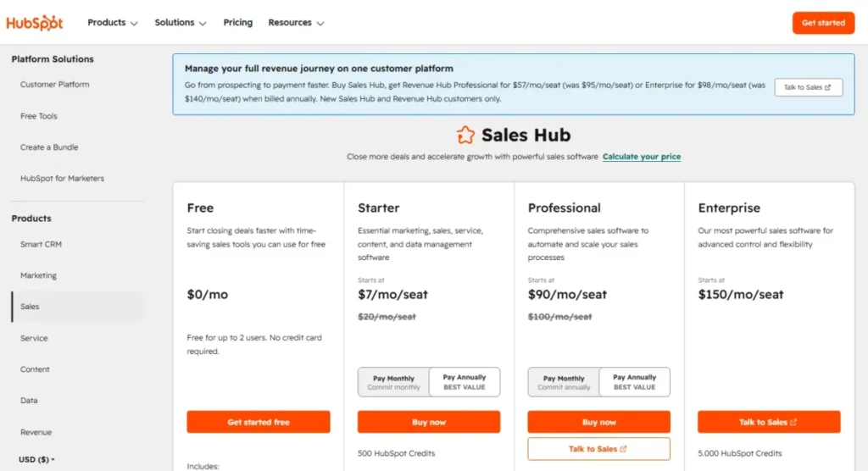Click the HubSpot logo
868x471 pixels.
(34, 23)
